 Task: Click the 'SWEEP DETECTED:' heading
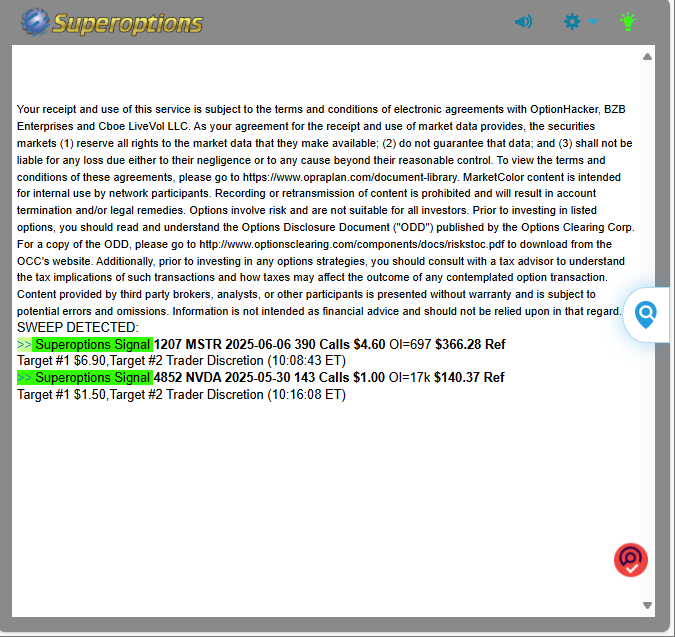pos(78,328)
